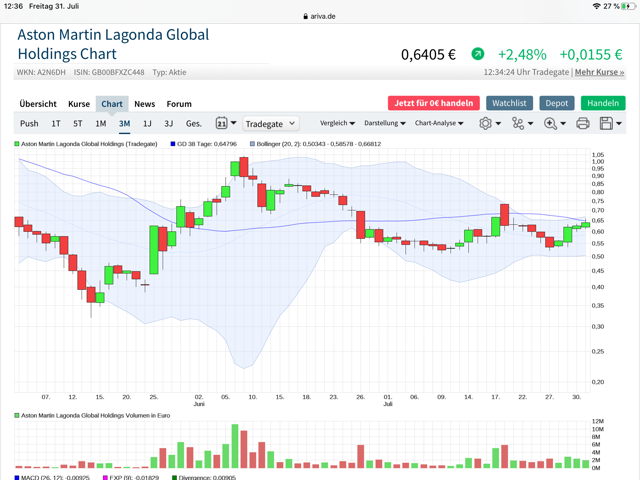Expand the calendar dropdown arrow

[x=233, y=123]
